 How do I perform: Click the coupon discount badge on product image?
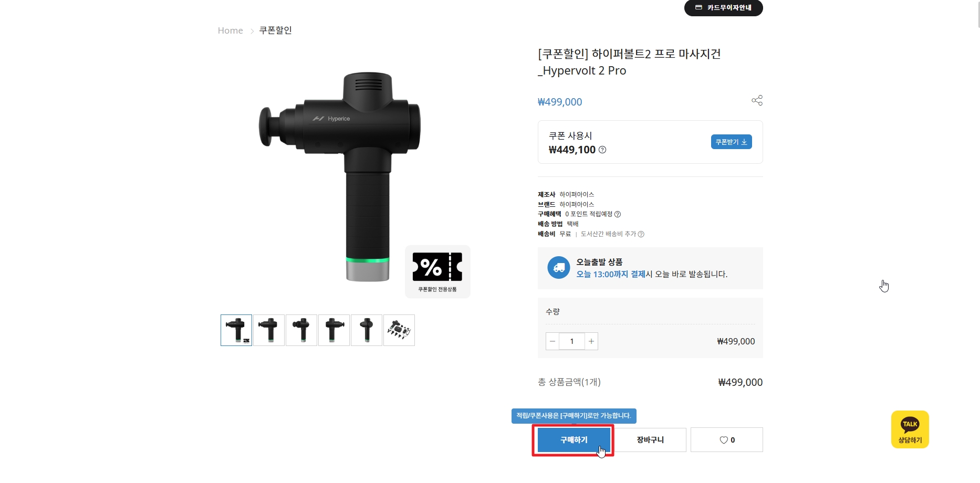[437, 271]
